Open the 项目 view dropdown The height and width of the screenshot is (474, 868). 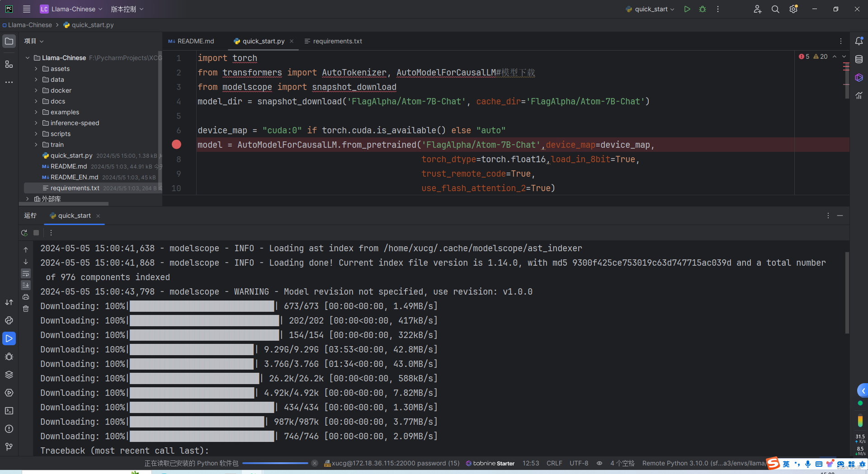[34, 41]
